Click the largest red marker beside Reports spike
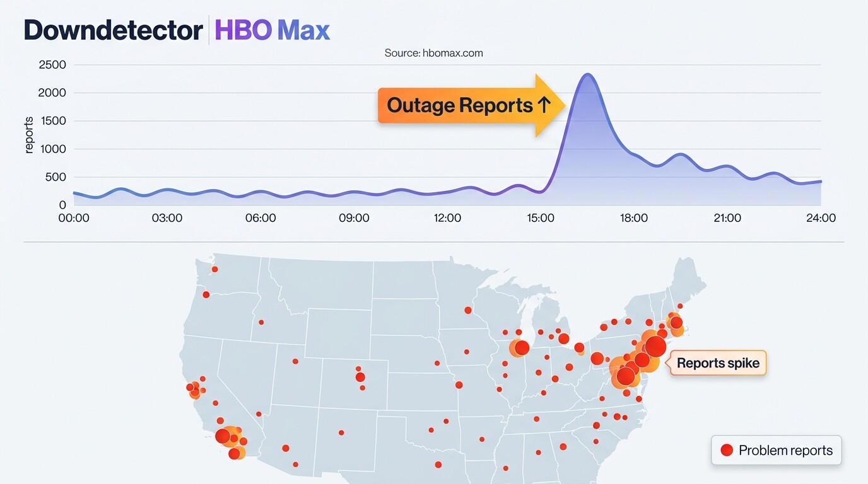 pos(655,347)
